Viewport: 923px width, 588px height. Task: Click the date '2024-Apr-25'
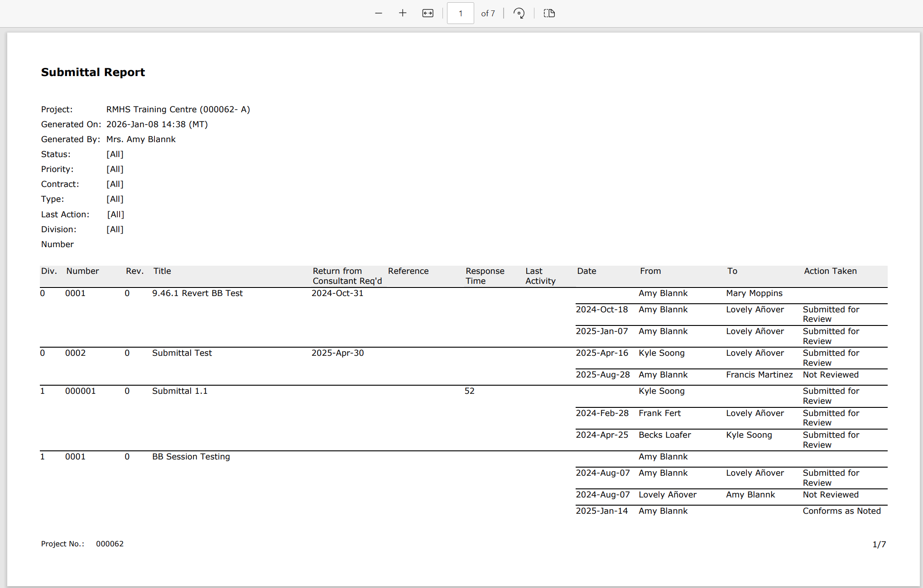[602, 435]
